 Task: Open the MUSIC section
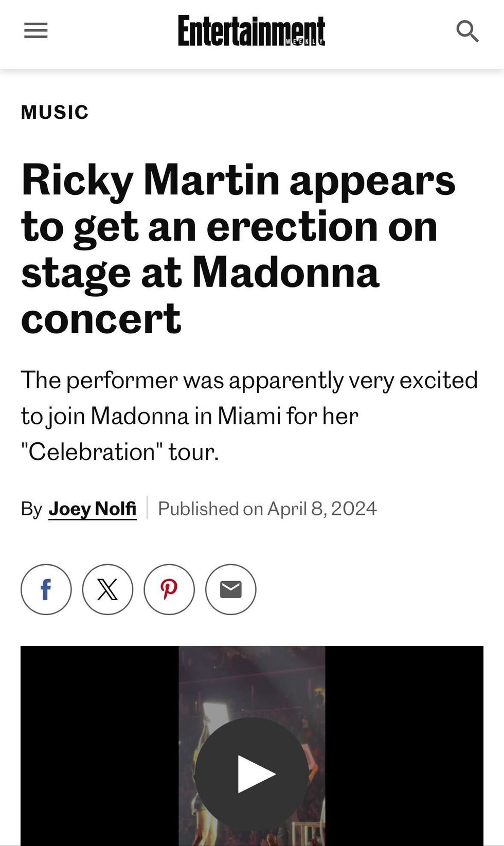tap(54, 111)
